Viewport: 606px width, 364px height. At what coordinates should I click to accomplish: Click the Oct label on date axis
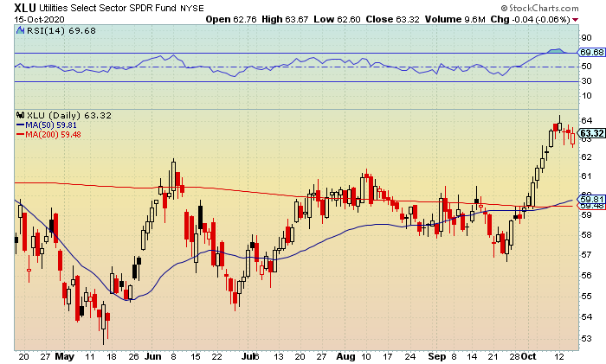pyautogui.click(x=528, y=356)
